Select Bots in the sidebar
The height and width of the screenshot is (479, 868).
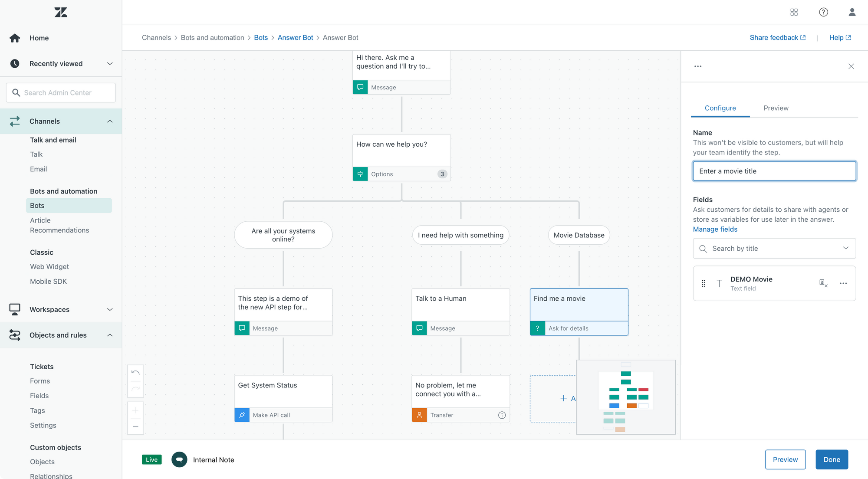37,206
